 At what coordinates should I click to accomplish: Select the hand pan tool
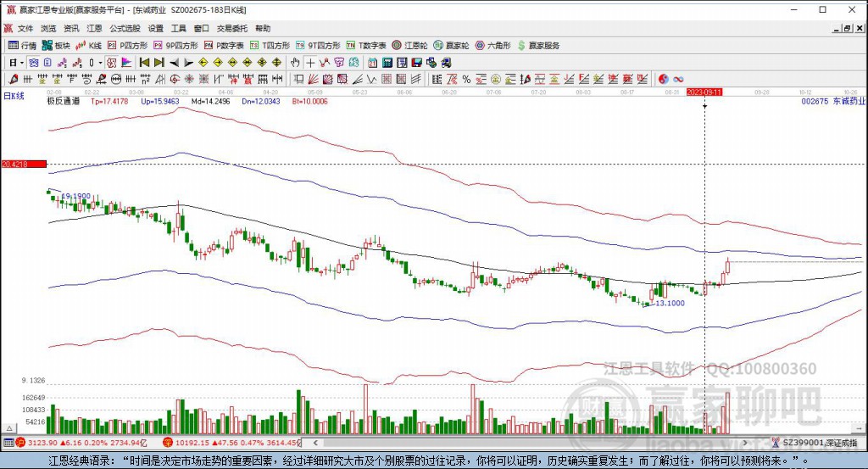tap(295, 63)
